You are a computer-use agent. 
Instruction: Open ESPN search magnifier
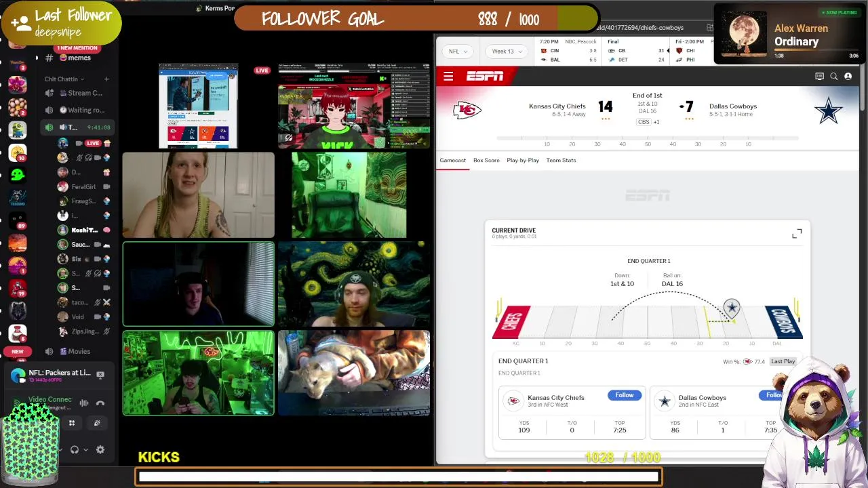(x=833, y=77)
